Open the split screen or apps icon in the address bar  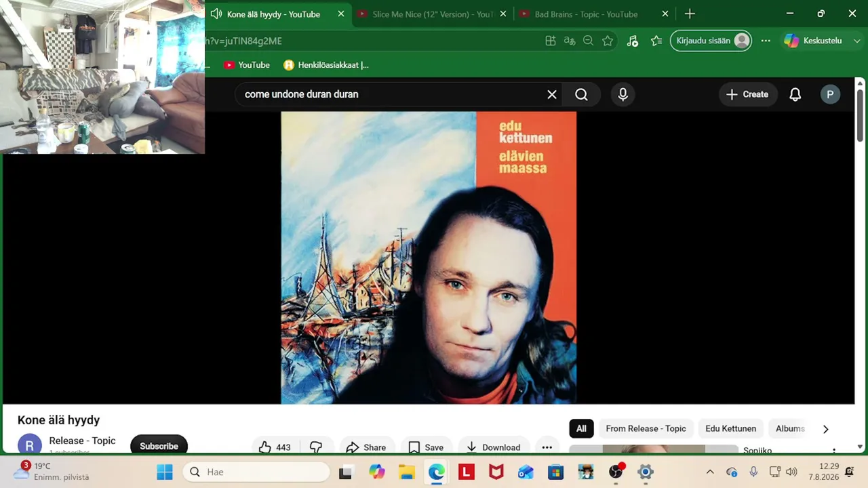551,41
